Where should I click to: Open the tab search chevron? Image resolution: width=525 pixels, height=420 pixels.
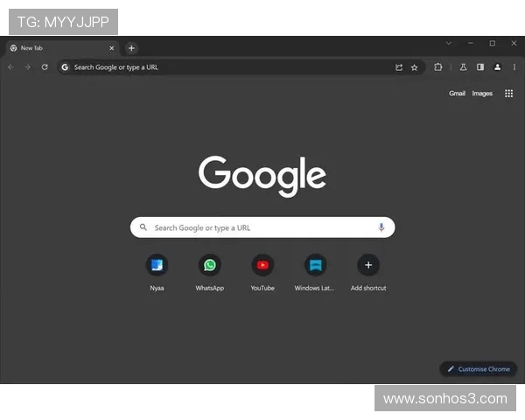449,43
